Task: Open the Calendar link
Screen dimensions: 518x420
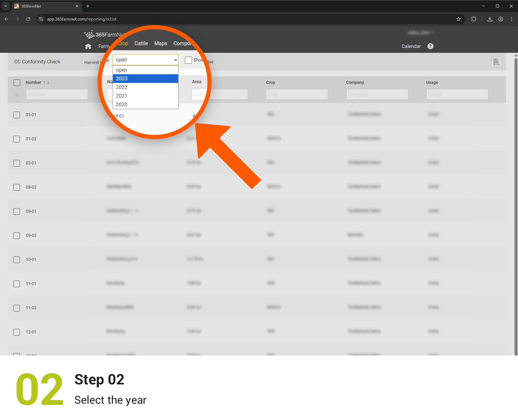Action: coord(411,46)
